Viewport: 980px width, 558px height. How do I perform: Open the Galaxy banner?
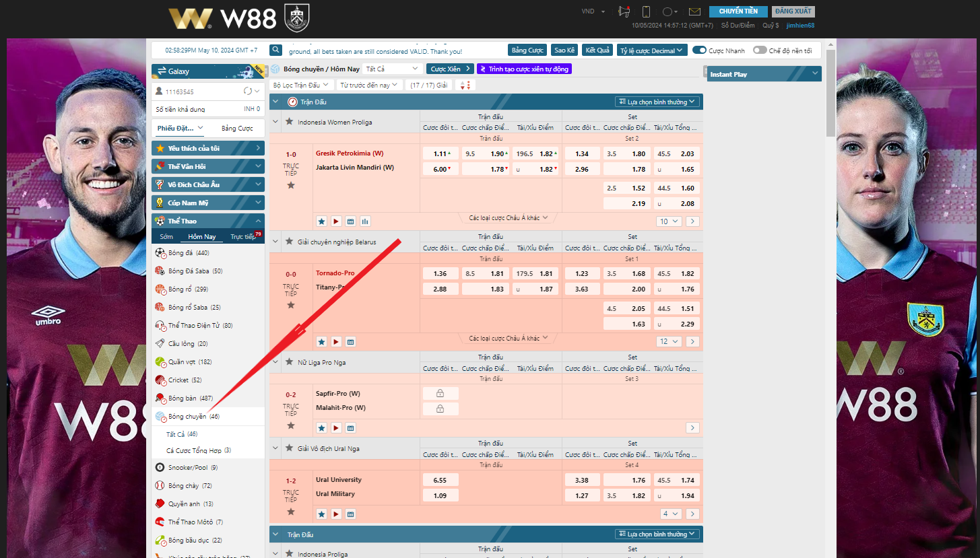click(x=208, y=71)
